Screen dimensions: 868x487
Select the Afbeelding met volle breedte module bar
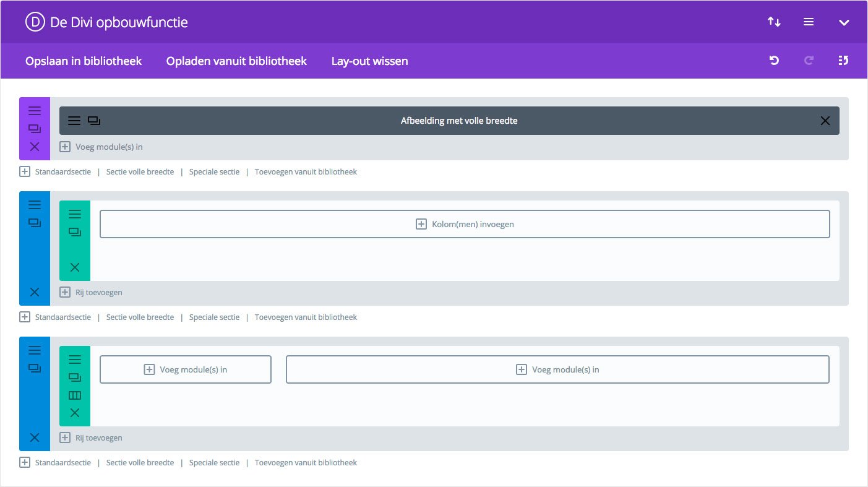(449, 121)
